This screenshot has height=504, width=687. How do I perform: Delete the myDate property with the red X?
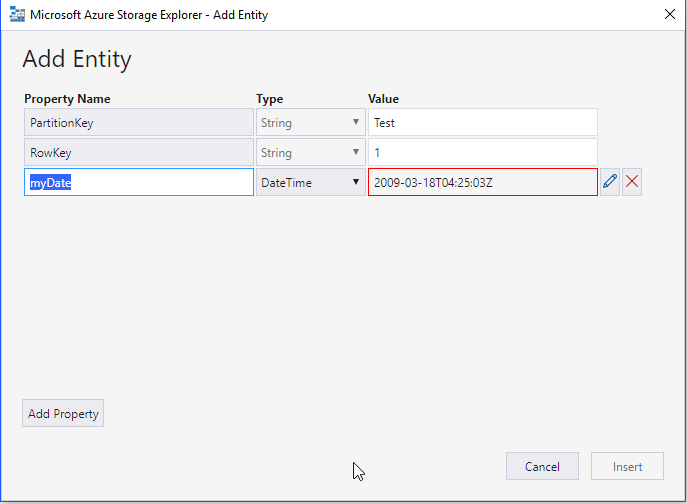coord(632,182)
